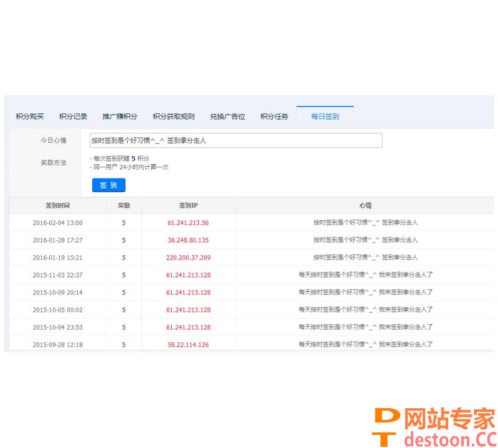This screenshot has height=448, width=498.
Task: Select the 2016-02-04 13:00 sign-in row
Action: click(57, 223)
